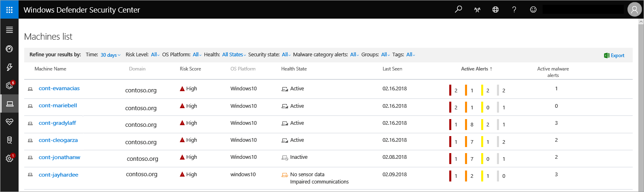Click the user account avatar

pyautogui.click(x=634, y=10)
